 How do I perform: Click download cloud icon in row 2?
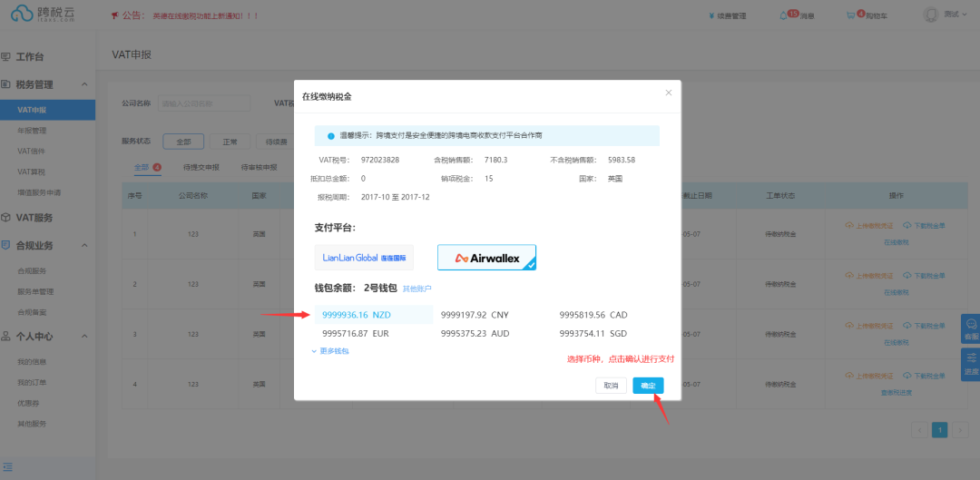[x=906, y=276]
